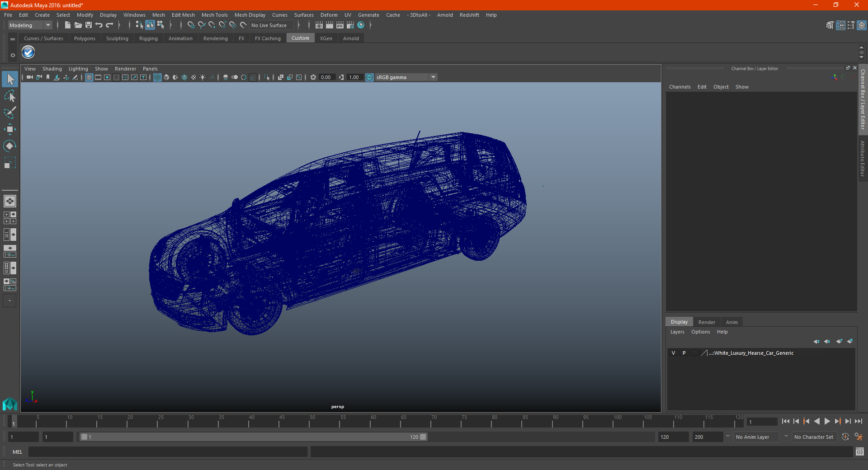Open the Script Editor icon

point(860,451)
